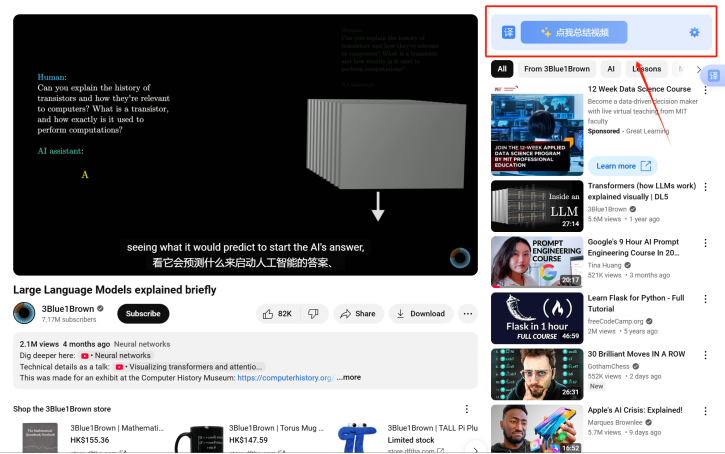The image size is (725, 454).
Task: Click the 点我总结视频 summarize button
Action: pyautogui.click(x=574, y=32)
